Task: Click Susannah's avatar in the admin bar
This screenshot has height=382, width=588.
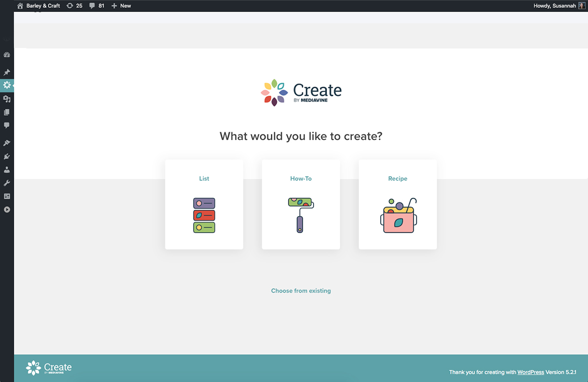Action: point(582,6)
